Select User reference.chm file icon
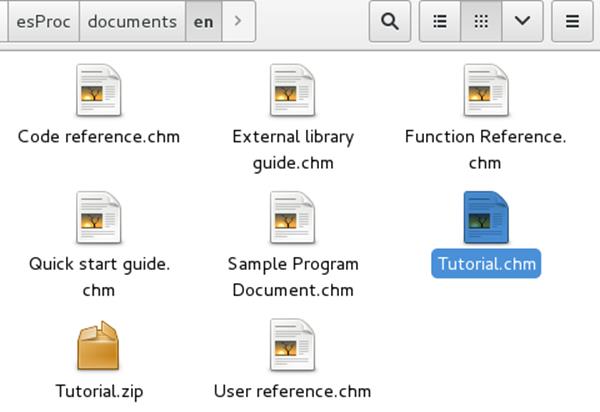The height and width of the screenshot is (412, 600). [x=293, y=345]
